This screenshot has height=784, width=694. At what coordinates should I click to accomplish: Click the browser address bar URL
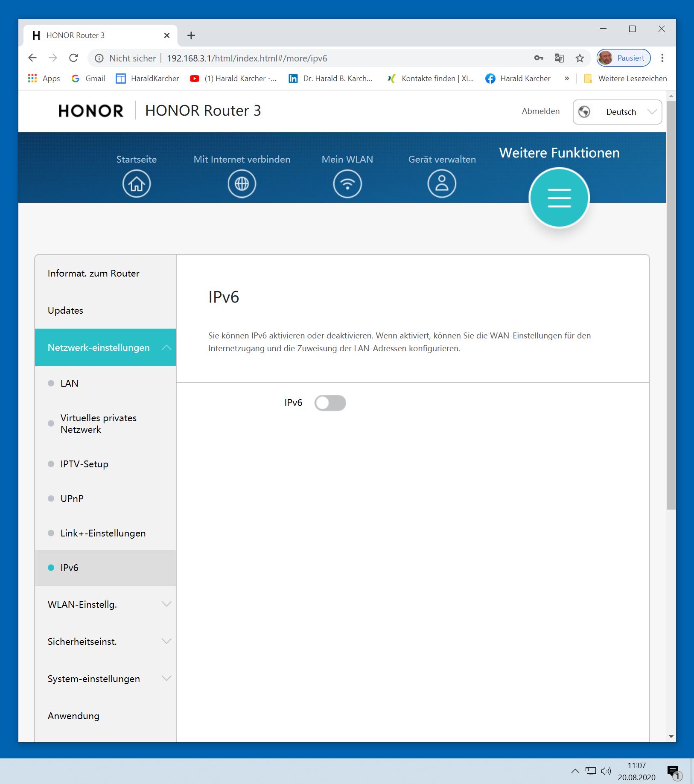click(x=247, y=58)
